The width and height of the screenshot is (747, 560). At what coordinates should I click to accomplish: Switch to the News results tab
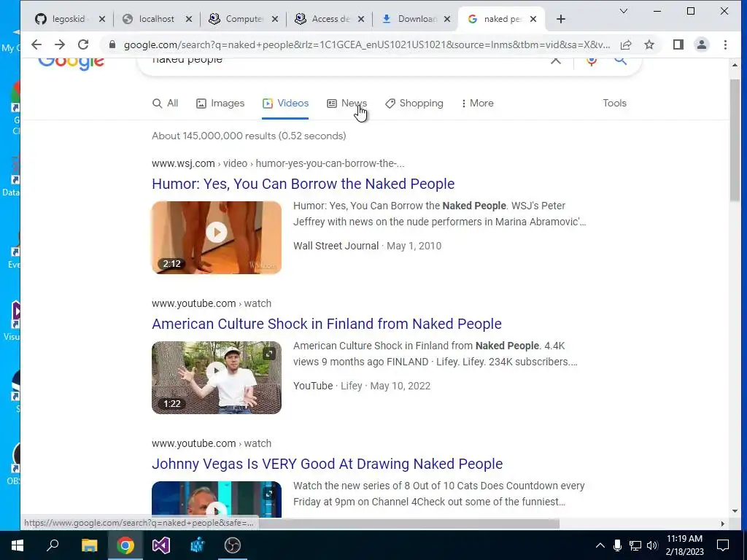(x=347, y=104)
